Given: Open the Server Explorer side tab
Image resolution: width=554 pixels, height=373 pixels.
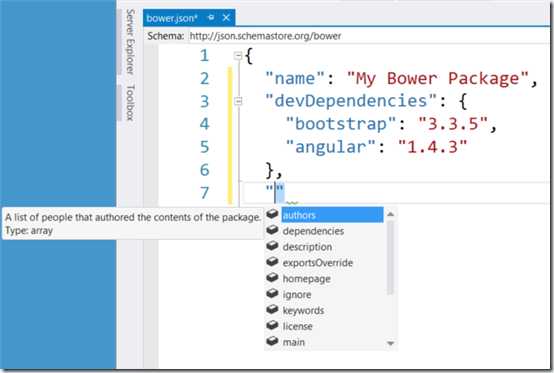Looking at the screenshot, I should [x=130, y=42].
